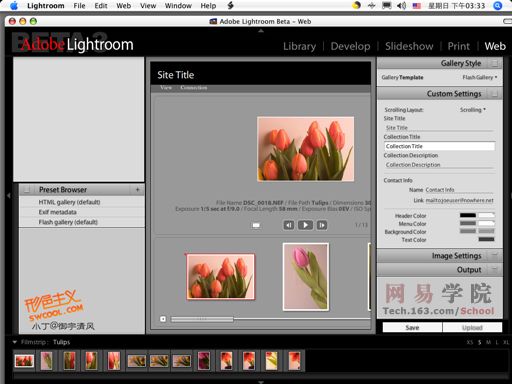
Task: Click the Collection Title input field
Action: pos(439,146)
